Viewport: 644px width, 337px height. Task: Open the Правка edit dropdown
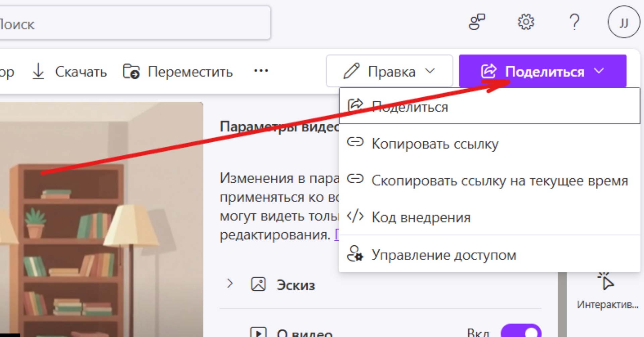coord(389,71)
